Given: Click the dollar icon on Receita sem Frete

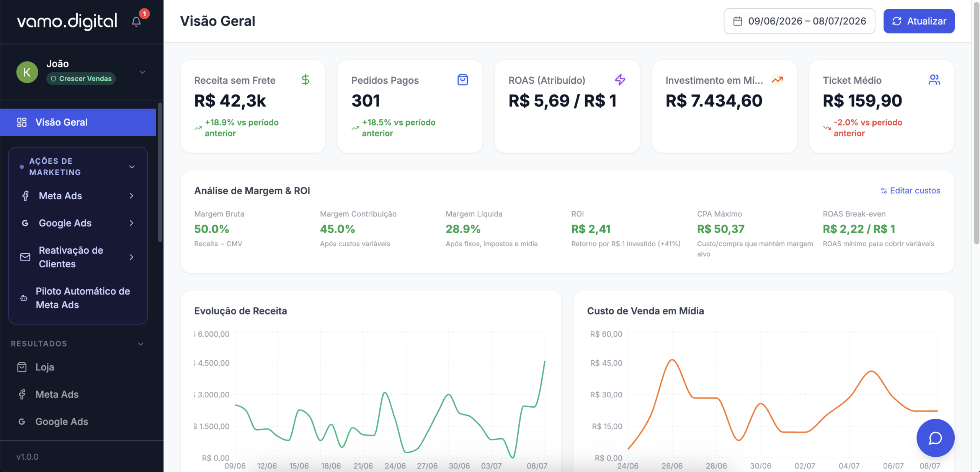Looking at the screenshot, I should pyautogui.click(x=305, y=80).
